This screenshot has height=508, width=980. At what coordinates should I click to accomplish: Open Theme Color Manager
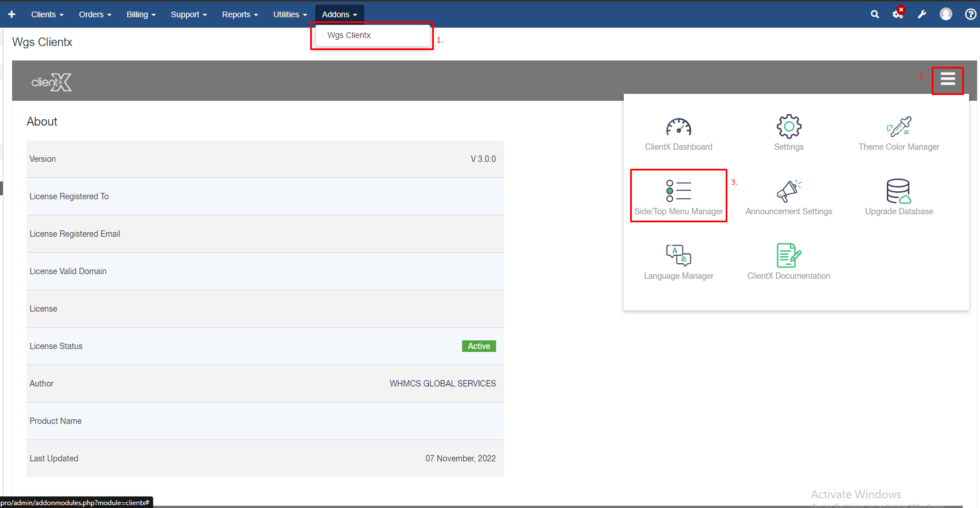[898, 127]
